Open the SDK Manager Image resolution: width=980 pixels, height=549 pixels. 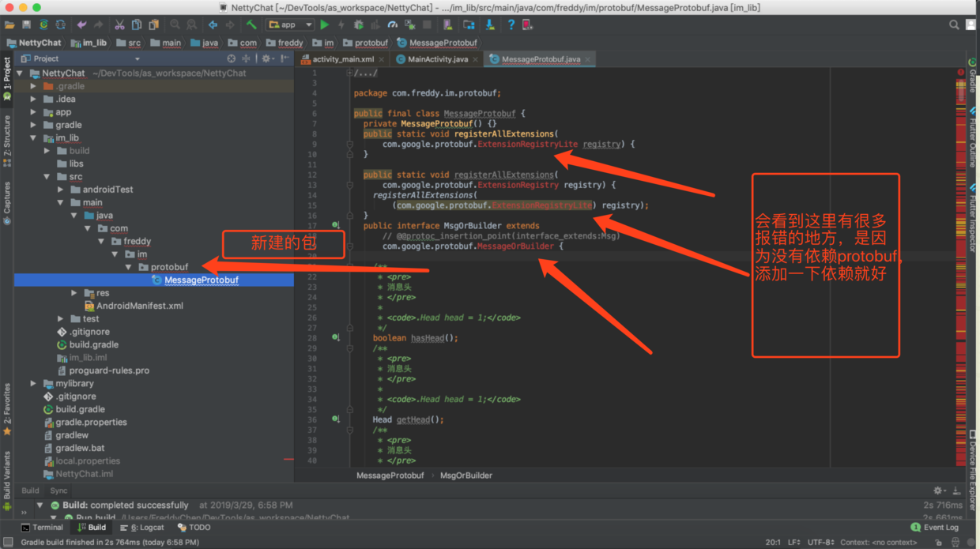click(469, 24)
